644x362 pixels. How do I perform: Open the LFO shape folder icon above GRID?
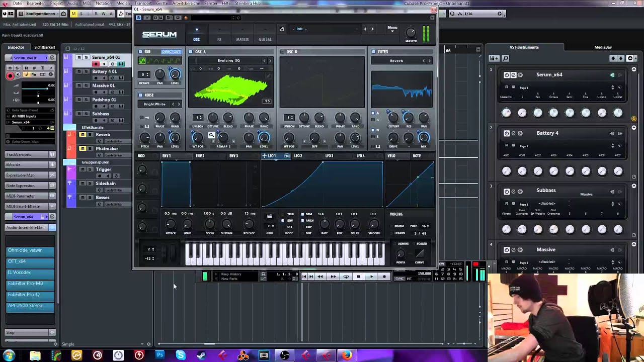(270, 216)
